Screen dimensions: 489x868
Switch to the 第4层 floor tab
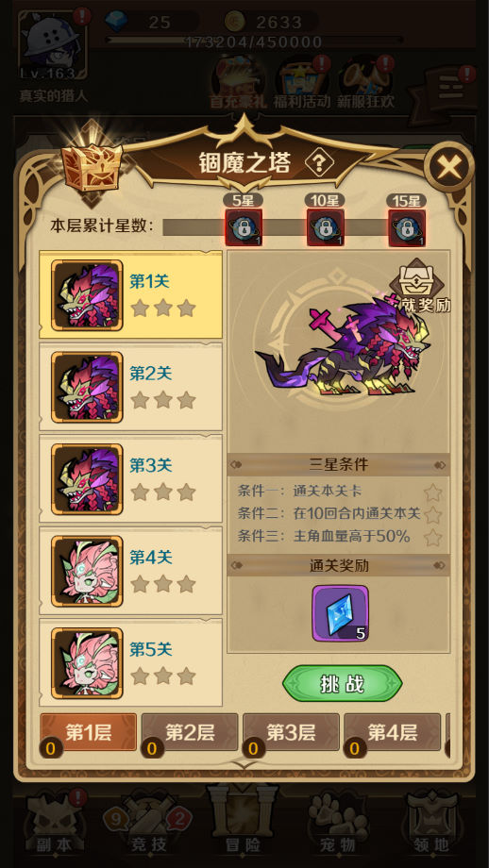(393, 732)
